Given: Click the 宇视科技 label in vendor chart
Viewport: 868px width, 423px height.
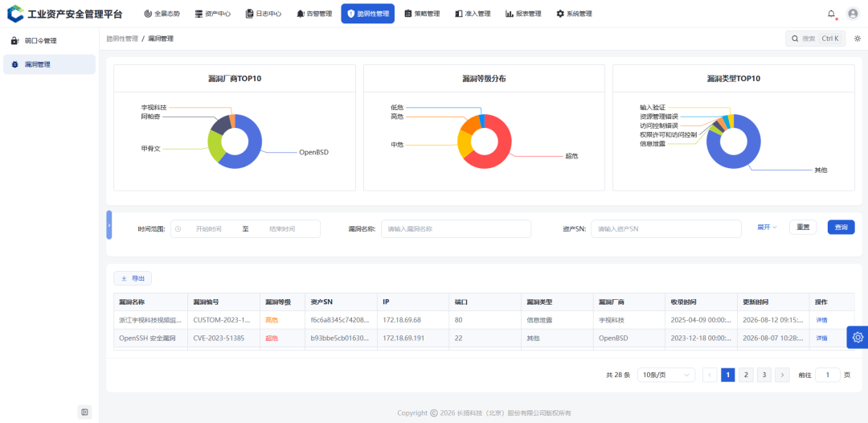Looking at the screenshot, I should pos(154,108).
